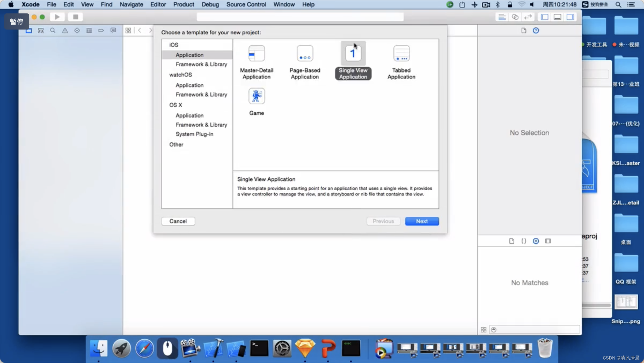Open the Navigate menu
Image resolution: width=644 pixels, height=363 pixels.
click(x=131, y=4)
